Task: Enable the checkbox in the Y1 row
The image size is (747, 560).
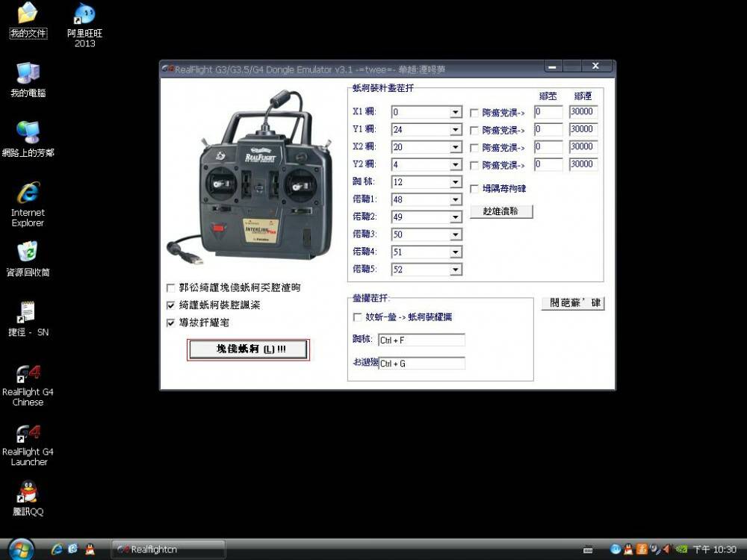Action: pyautogui.click(x=474, y=131)
